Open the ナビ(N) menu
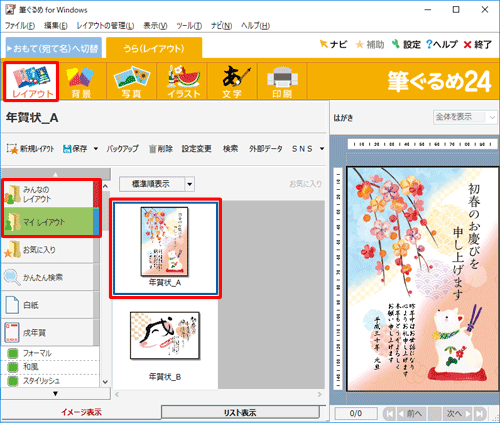The image size is (500, 423). click(221, 26)
